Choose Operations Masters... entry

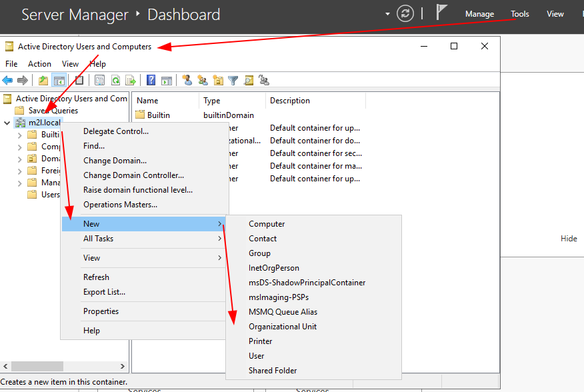point(143,205)
